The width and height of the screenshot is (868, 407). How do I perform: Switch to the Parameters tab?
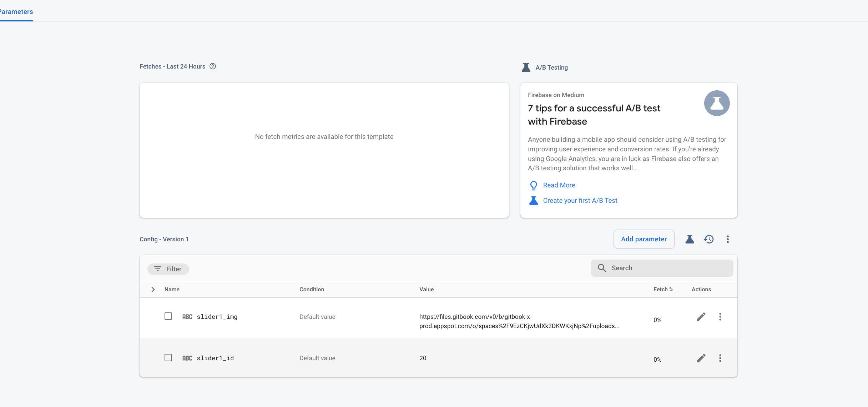pos(16,12)
